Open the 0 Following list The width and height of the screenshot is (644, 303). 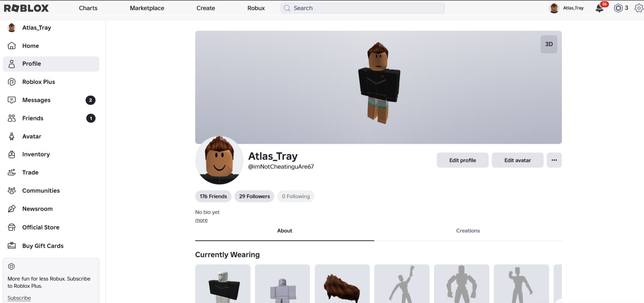(x=296, y=196)
